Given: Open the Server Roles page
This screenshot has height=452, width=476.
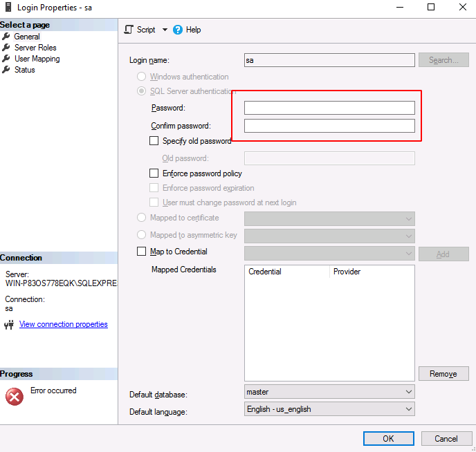Looking at the screenshot, I should tap(35, 48).
